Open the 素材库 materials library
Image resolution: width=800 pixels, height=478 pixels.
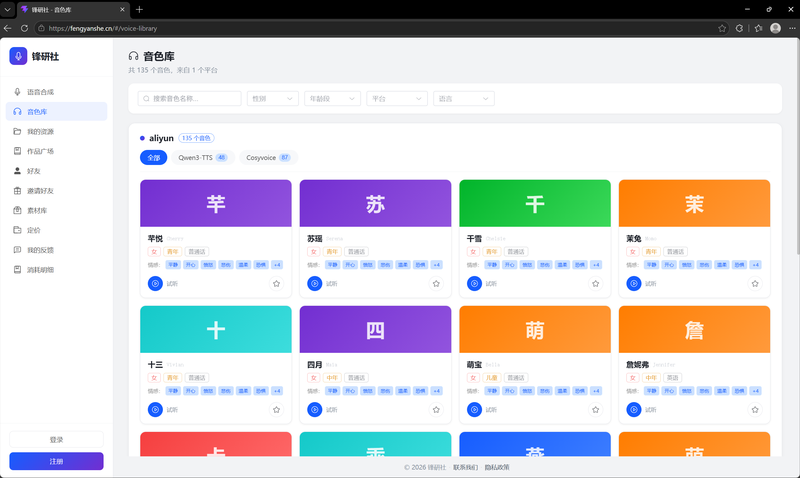(x=57, y=210)
